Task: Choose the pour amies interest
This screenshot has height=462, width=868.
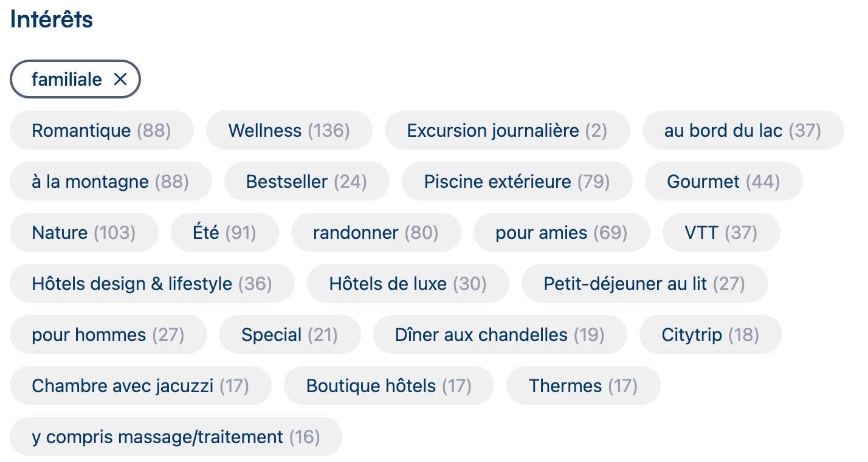Action: click(x=561, y=232)
